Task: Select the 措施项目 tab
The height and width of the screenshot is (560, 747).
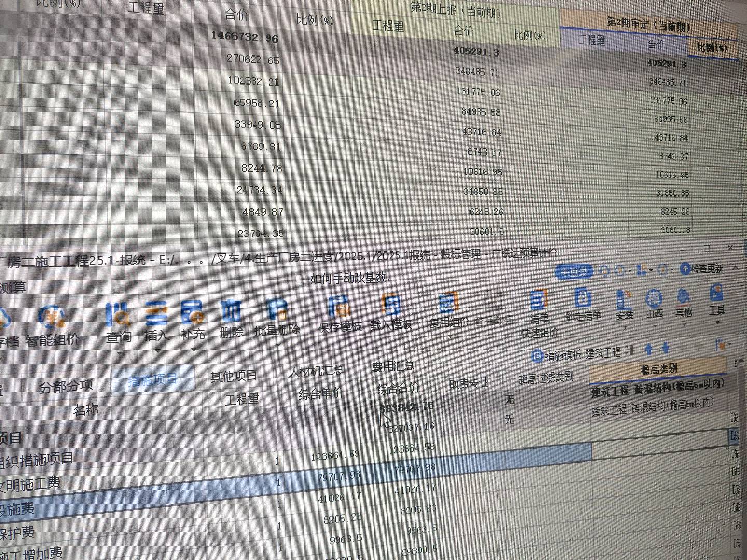Action: 153,380
